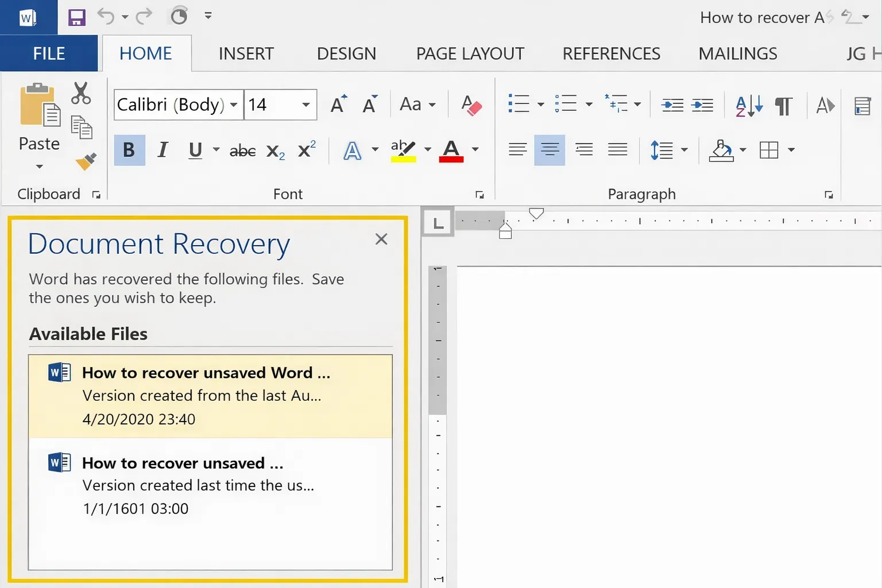Apply strikethrough formatting icon
This screenshot has height=588, width=882.
pos(242,150)
